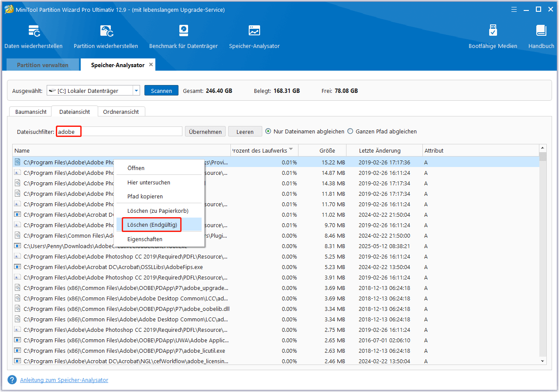Click file icon of the 2.75 MB row
This screenshot has height=392, width=559.
(x=17, y=330)
